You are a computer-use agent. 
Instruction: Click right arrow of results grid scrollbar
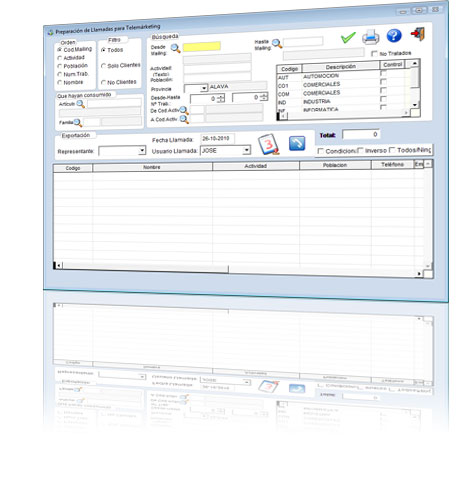pos(419,274)
